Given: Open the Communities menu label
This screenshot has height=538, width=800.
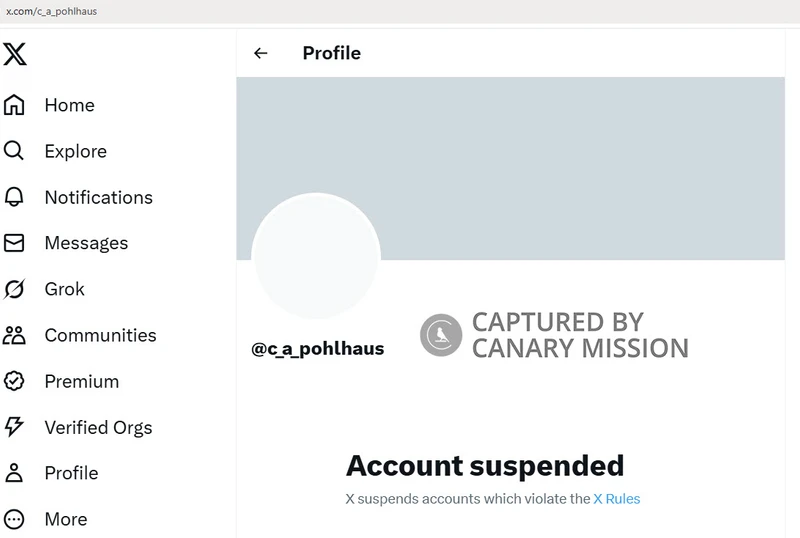Looking at the screenshot, I should 101,335.
